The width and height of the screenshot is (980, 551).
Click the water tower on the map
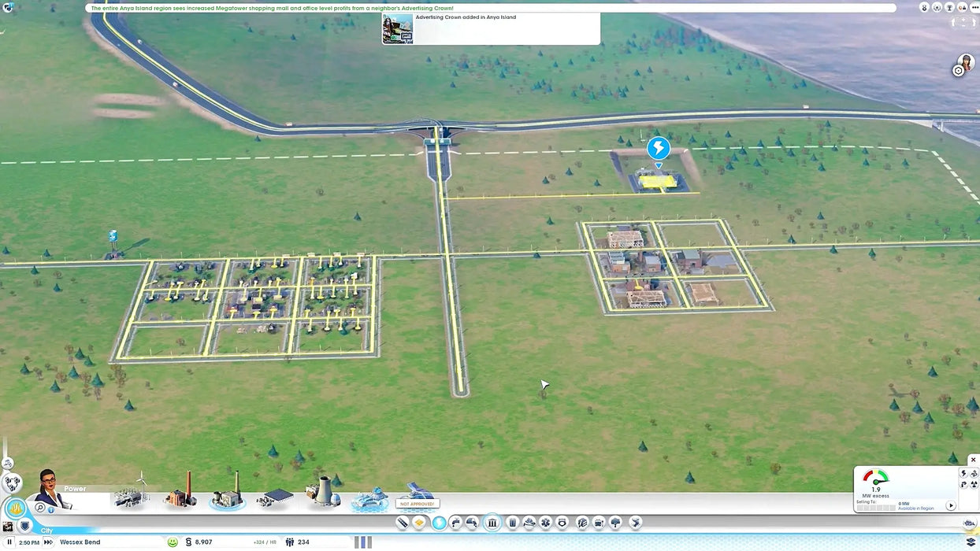click(113, 242)
